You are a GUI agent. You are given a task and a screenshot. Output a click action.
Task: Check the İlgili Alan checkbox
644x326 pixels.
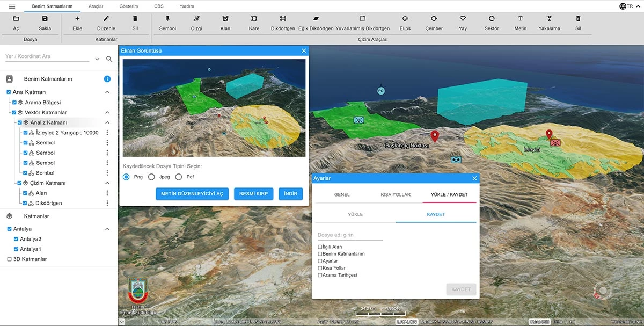[320, 247]
